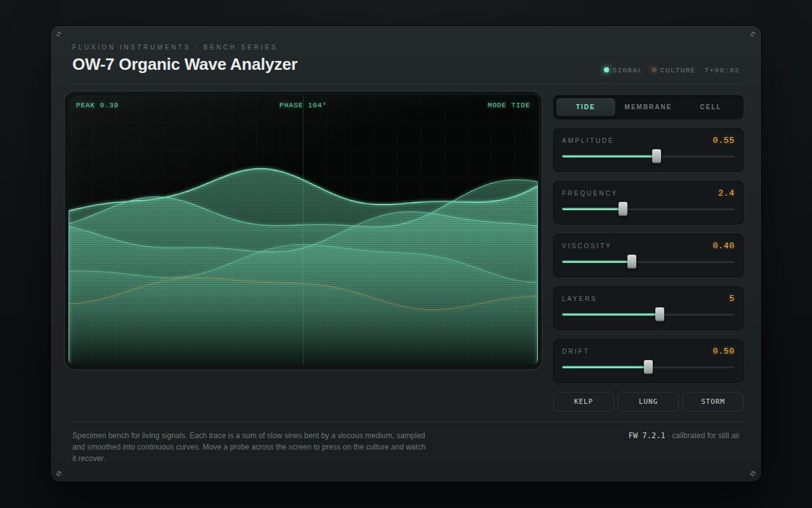Click the Viscosity slider handle

click(x=632, y=262)
